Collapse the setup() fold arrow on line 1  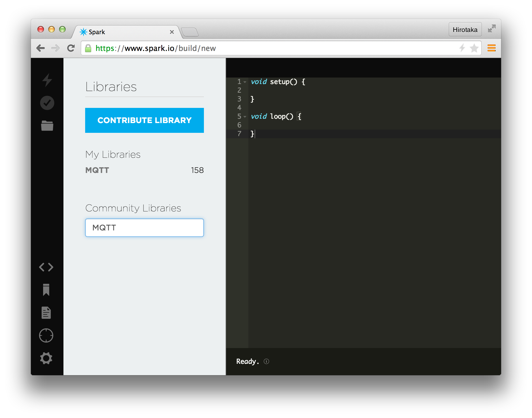click(245, 82)
